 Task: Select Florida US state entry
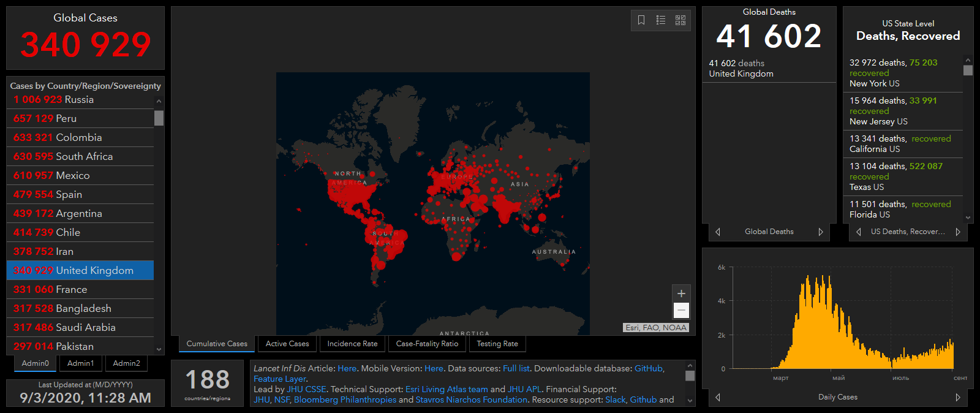coord(903,210)
